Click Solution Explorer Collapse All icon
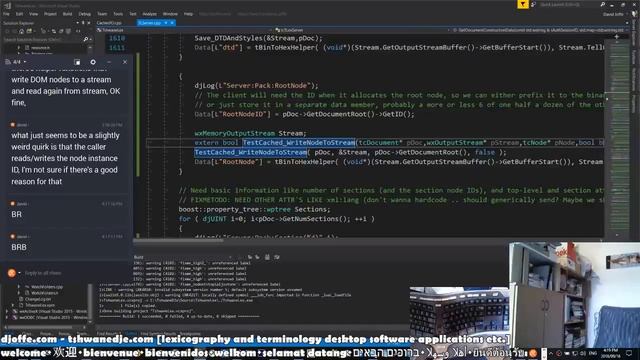Image resolution: width=640 pixels, height=360 pixels. [x=61, y=31]
